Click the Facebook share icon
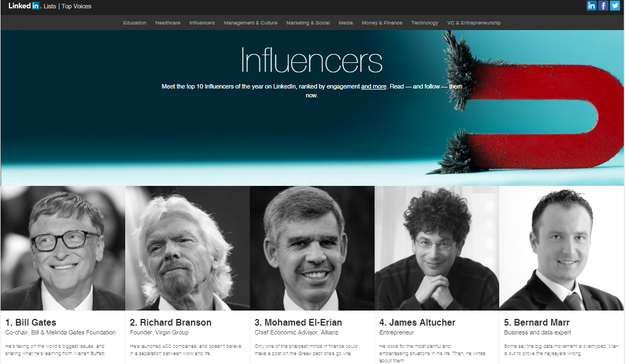 tap(603, 6)
